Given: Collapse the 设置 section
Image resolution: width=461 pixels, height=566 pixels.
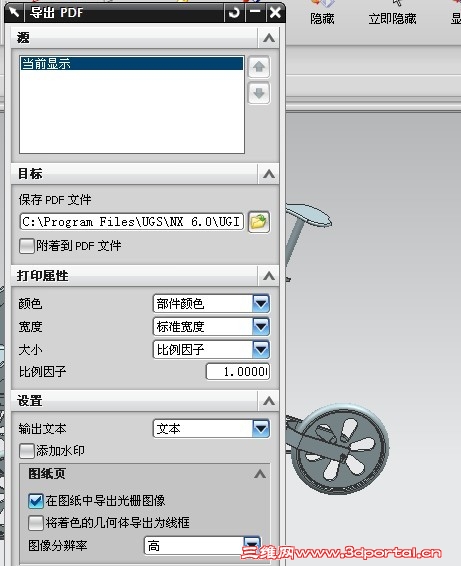Looking at the screenshot, I should point(269,401).
